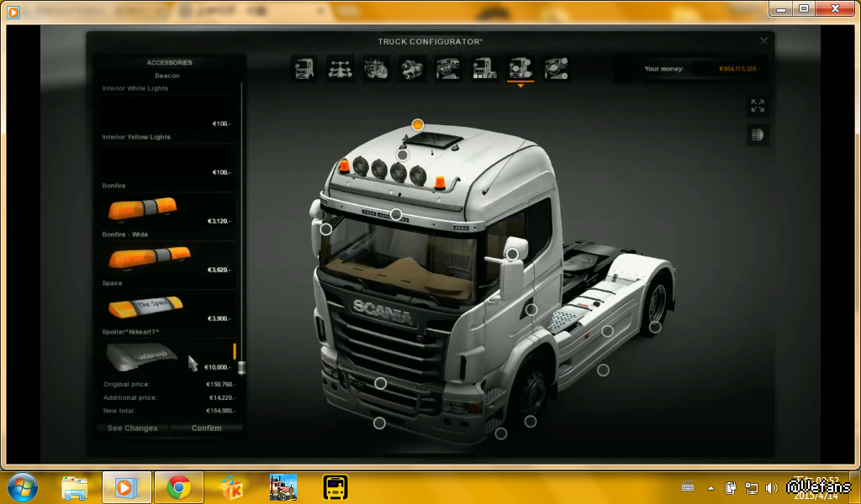The image size is (861, 504).
Task: Open the on-screen keyboard tray icon
Action: coord(688,486)
